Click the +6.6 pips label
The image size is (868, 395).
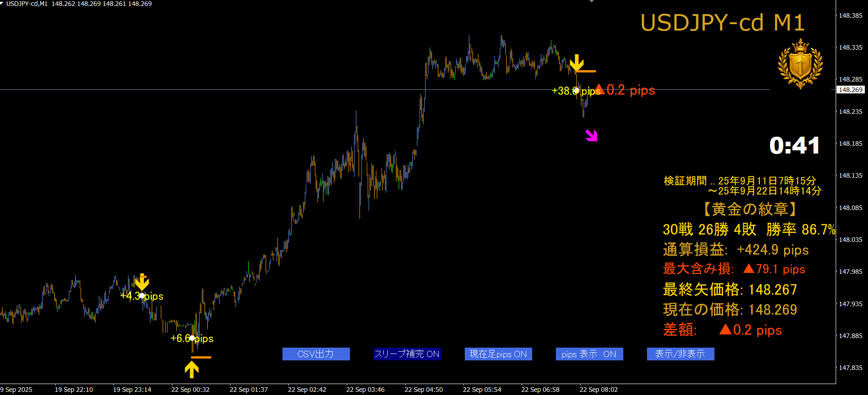(x=192, y=339)
